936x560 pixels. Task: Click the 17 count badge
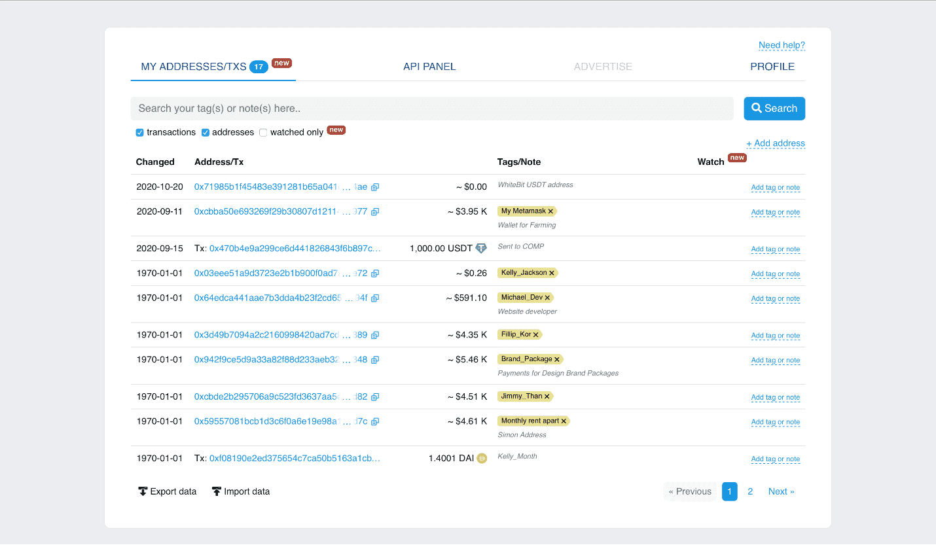click(x=259, y=67)
